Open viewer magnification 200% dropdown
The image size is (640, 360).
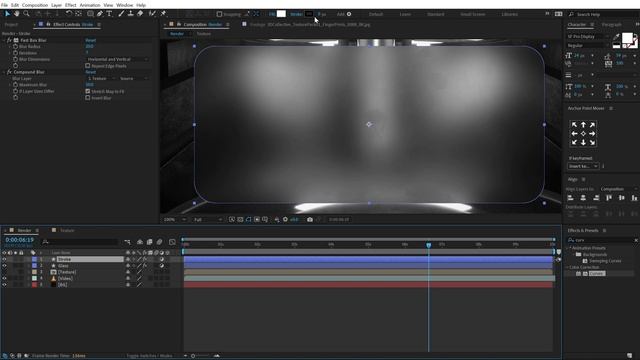coord(175,220)
